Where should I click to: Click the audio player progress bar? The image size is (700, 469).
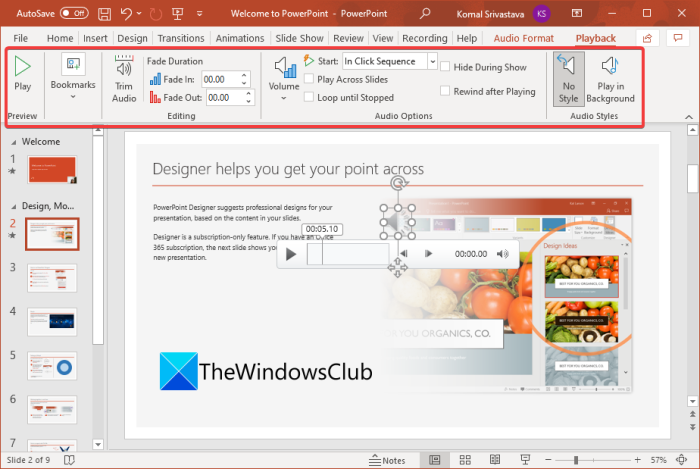348,254
